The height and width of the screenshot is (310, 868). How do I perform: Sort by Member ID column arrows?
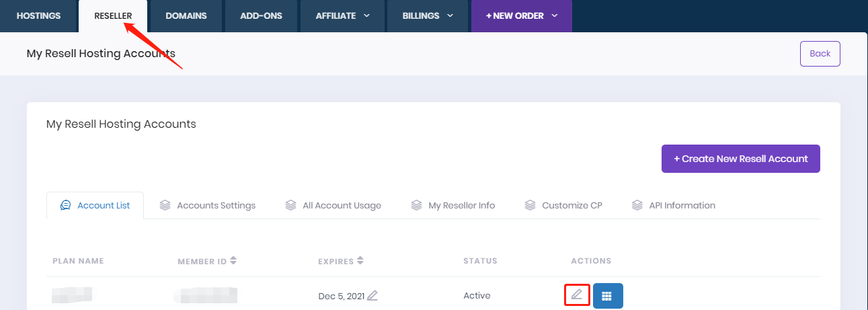(x=233, y=261)
